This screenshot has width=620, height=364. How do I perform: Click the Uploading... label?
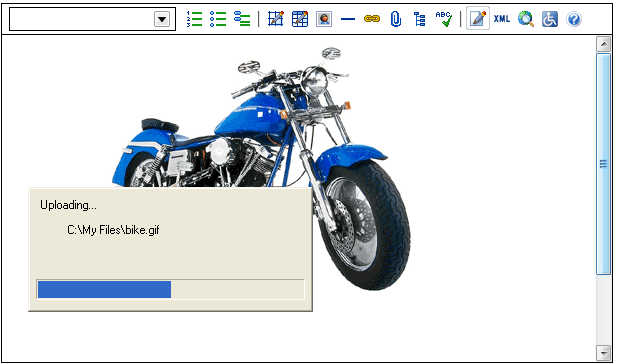pyautogui.click(x=68, y=205)
